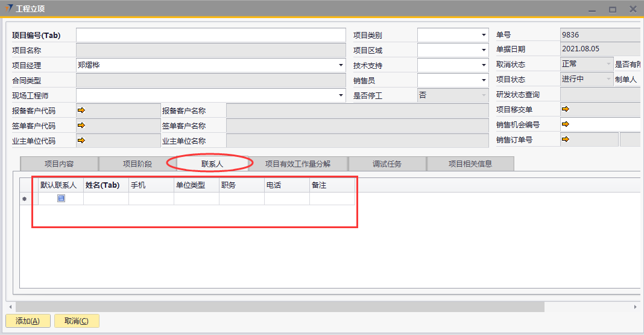Viewport: 644px width, 335px height.
Task: Toggle the 默认联系人 checkbox in first row
Action: [61, 199]
